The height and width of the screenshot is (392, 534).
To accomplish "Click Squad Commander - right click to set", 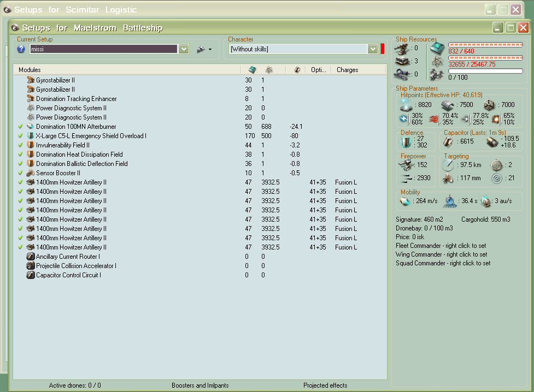I will pyautogui.click(x=443, y=263).
